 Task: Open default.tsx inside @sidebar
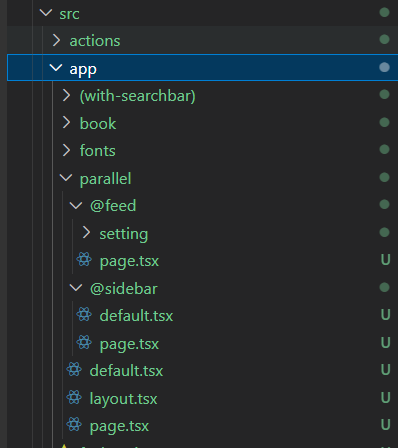click(x=136, y=315)
